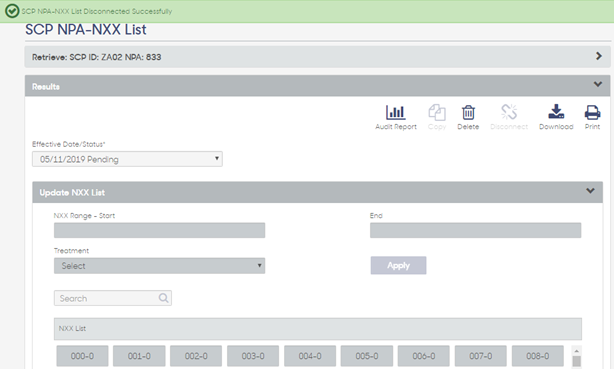Image resolution: width=614 pixels, height=370 pixels.
Task: Collapse the Update NXX List panel
Action: point(590,191)
